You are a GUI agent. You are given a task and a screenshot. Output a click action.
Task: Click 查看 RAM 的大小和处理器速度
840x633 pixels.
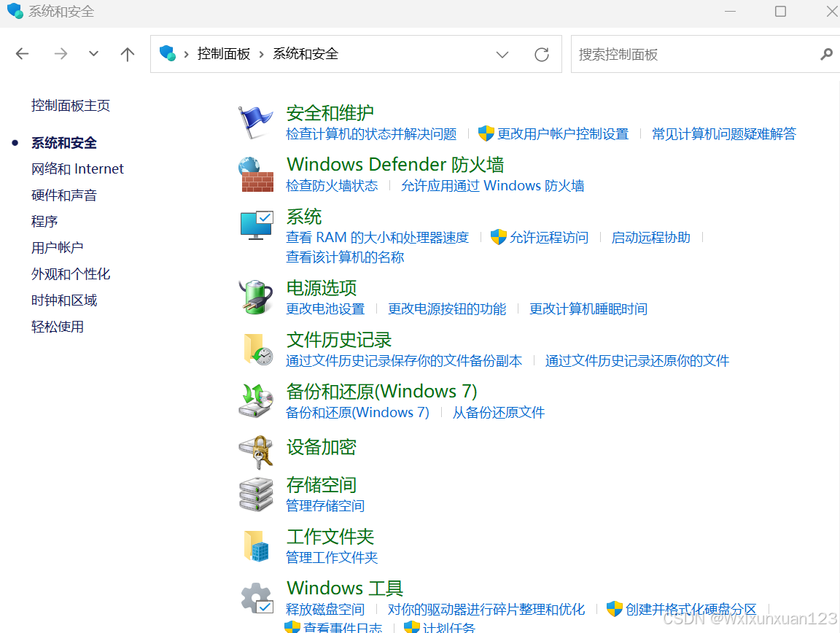[378, 238]
